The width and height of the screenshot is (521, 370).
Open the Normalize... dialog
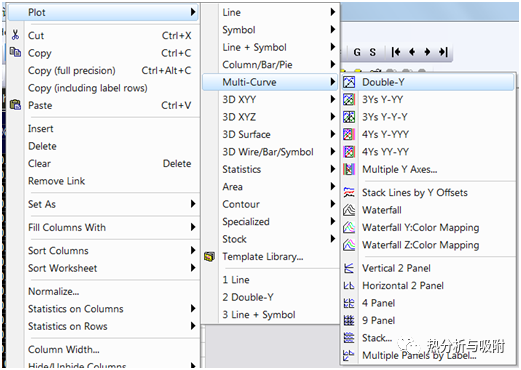pos(103,291)
